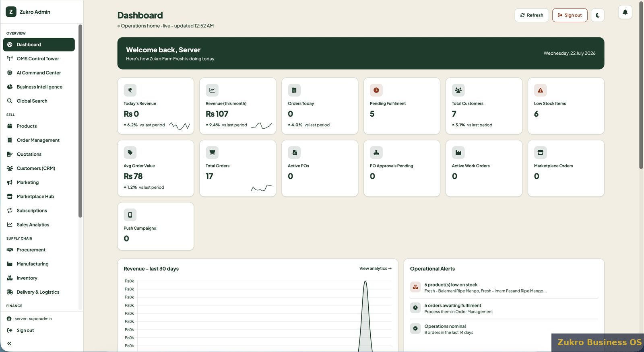The width and height of the screenshot is (644, 352).
Task: Click the clock icon for orders awaiting fulfilment
Action: click(415, 308)
